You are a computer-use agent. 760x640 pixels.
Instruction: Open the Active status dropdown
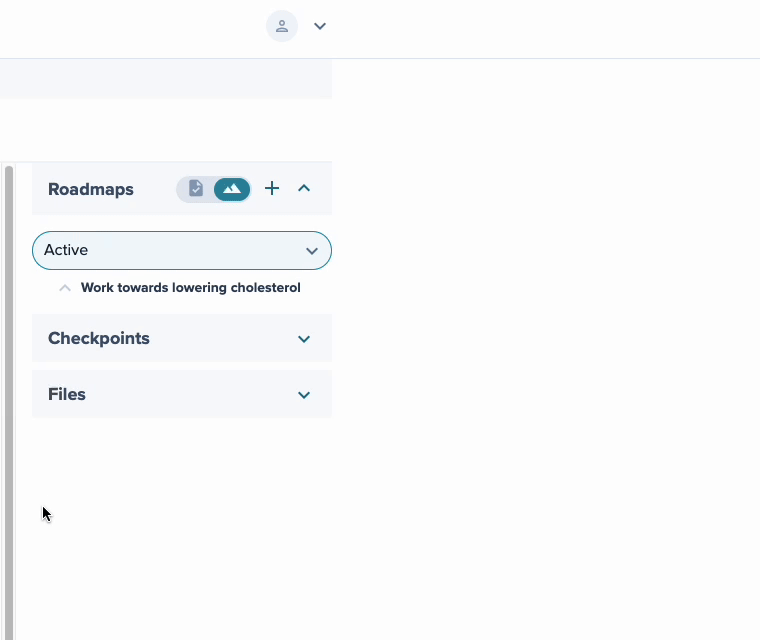[x=182, y=250]
